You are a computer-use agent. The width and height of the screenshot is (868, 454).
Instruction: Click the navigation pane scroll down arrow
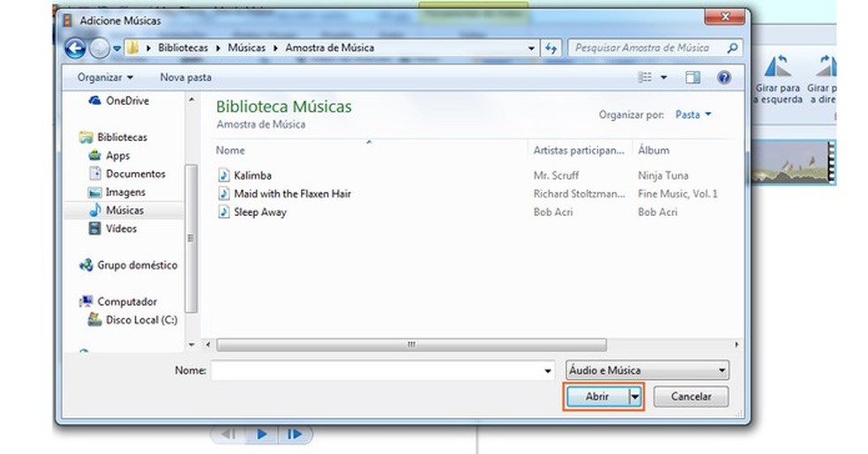click(x=191, y=345)
